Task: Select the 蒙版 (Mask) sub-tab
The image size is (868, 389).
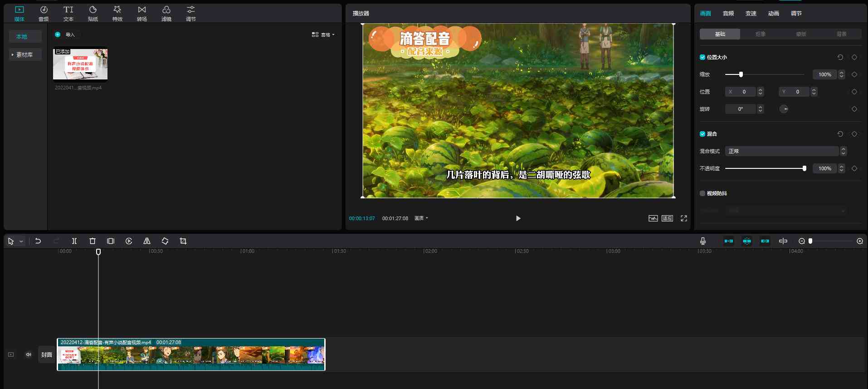Action: (801, 34)
